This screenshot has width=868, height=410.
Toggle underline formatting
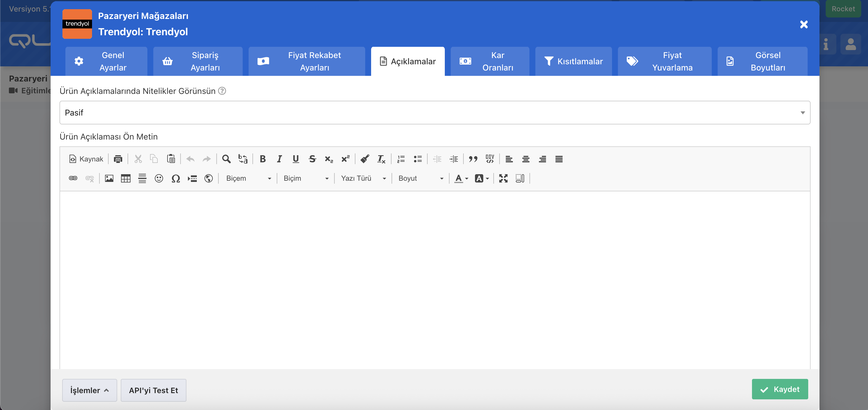click(x=296, y=159)
